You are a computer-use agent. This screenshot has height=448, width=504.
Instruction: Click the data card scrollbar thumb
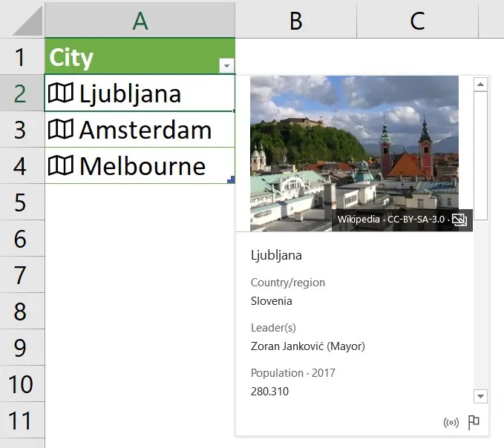coord(480,156)
